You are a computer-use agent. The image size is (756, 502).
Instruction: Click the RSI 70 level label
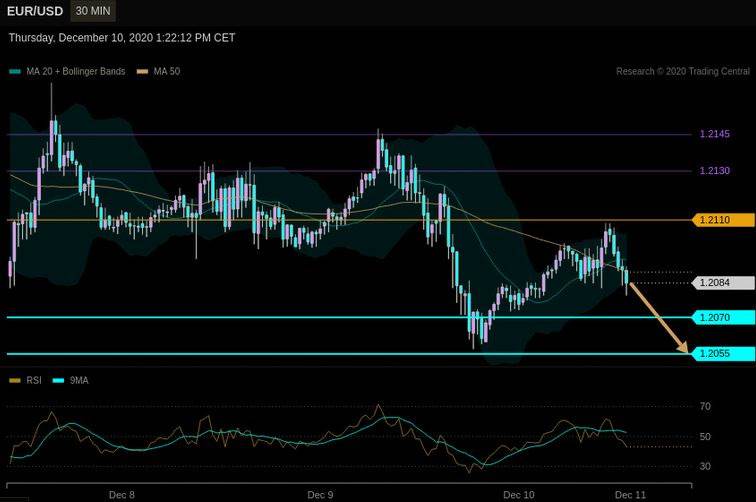[705, 407]
